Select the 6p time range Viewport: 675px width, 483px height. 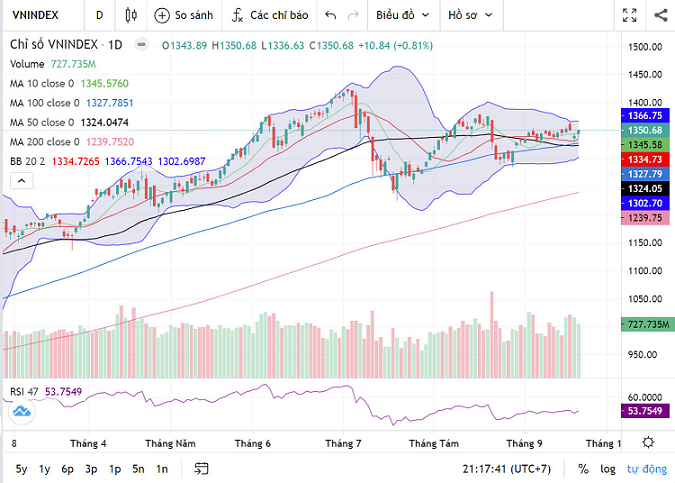tap(68, 468)
